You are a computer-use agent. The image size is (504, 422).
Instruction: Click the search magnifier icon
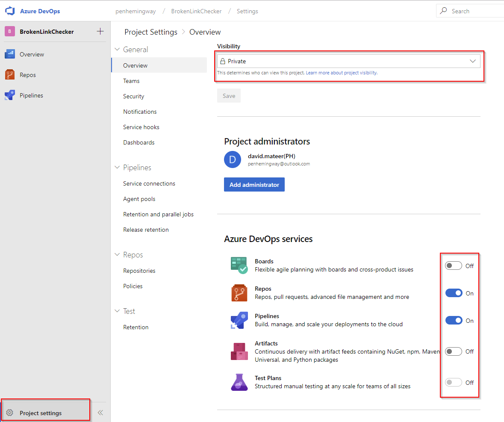[x=444, y=11]
